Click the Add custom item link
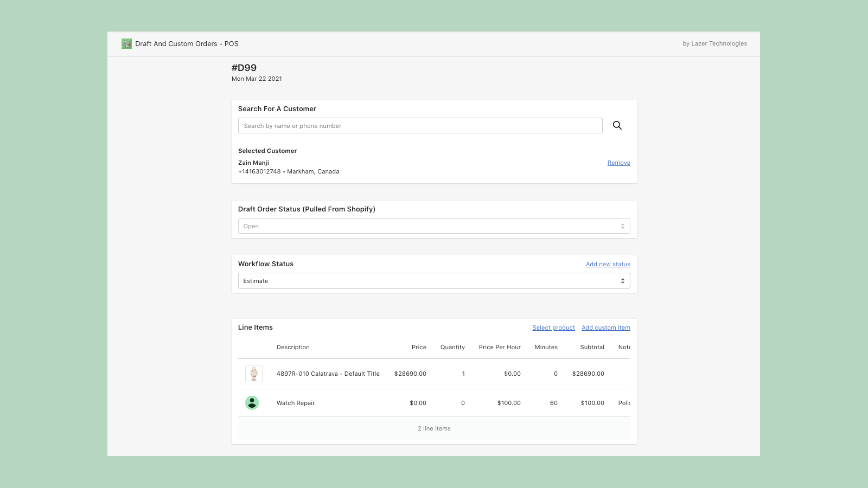The image size is (868, 488). (606, 328)
